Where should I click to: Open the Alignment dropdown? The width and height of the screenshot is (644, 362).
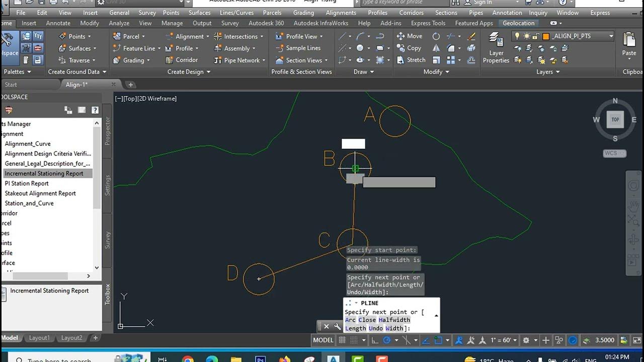(x=188, y=36)
